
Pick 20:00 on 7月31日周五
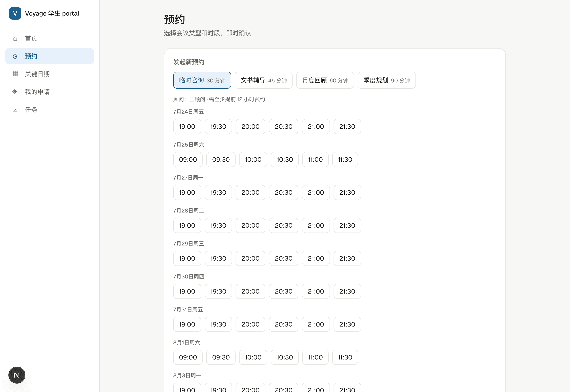point(250,324)
